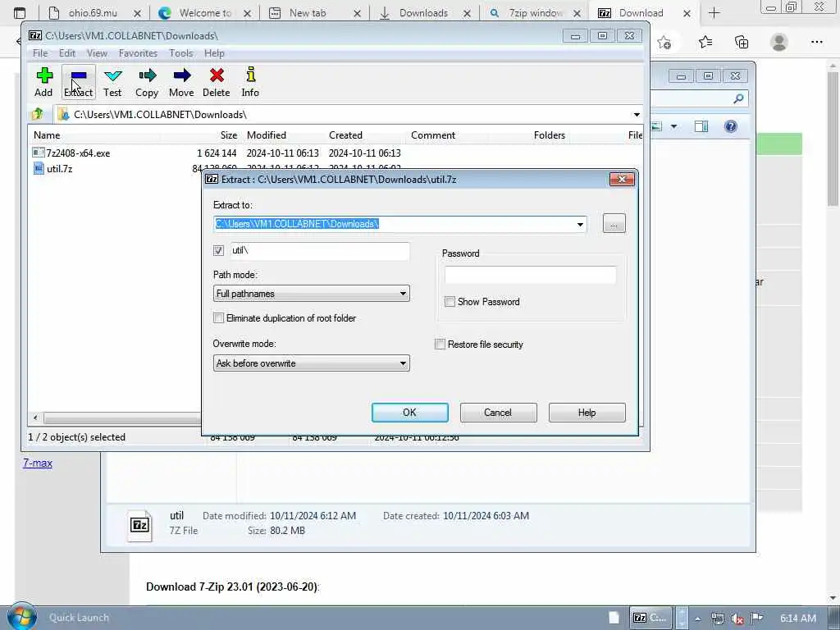Viewport: 840px width, 630px height.
Task: Sort files by Created column
Action: pos(366,135)
